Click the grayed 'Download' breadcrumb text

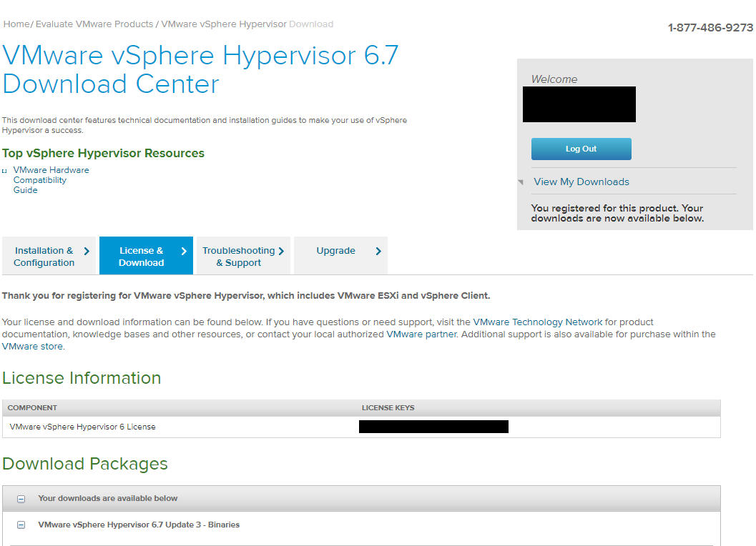click(x=311, y=24)
